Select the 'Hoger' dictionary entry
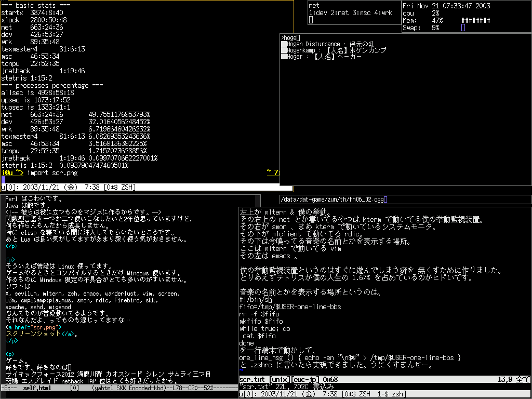This screenshot has width=532, height=399. [x=321, y=57]
